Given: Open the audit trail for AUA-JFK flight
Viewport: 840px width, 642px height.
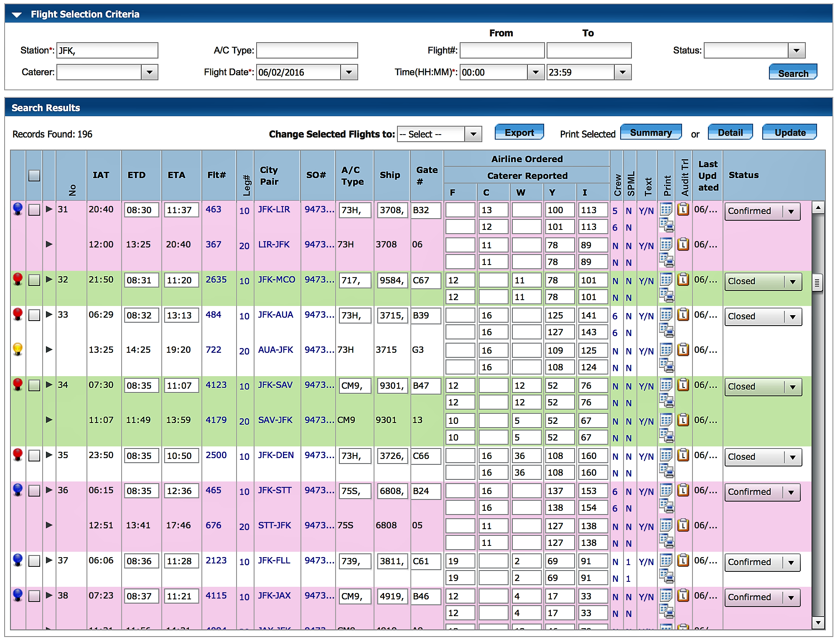Looking at the screenshot, I should tap(683, 349).
